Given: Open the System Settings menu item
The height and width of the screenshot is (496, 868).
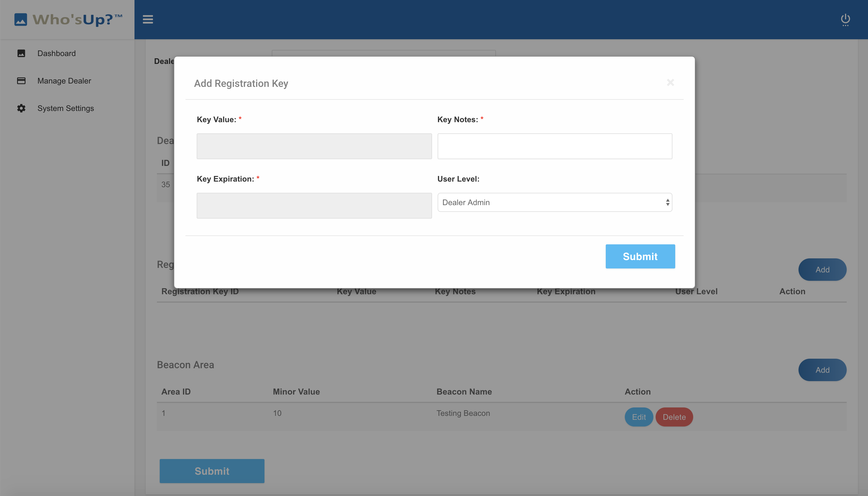Looking at the screenshot, I should point(65,108).
